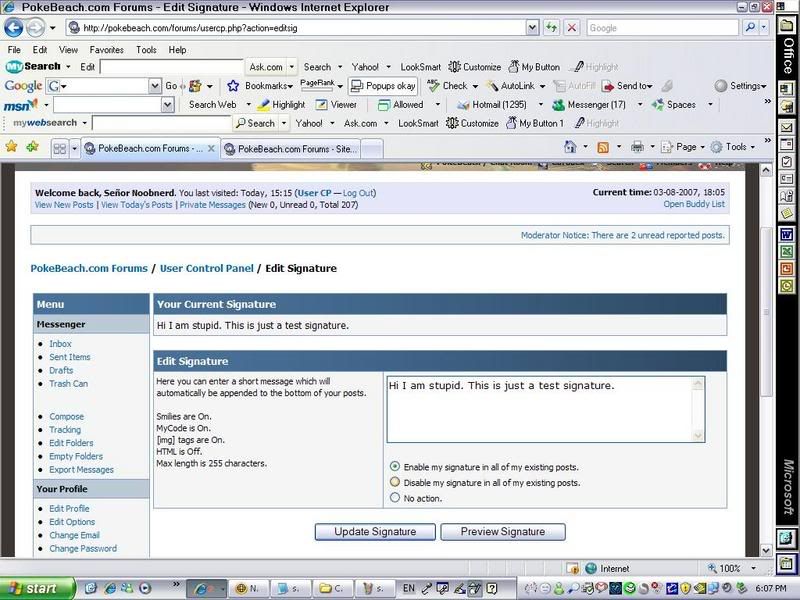Open the File menu
This screenshot has width=800, height=600.
tap(14, 49)
